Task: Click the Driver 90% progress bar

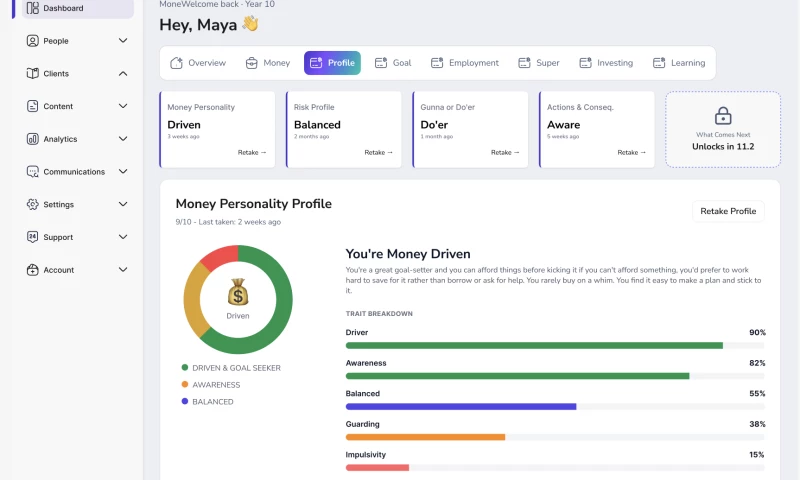Action: (555, 346)
